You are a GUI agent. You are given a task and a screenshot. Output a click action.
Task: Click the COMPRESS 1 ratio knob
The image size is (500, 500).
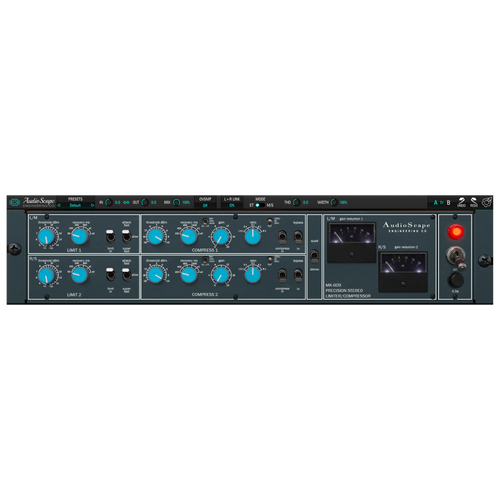coord(253,236)
